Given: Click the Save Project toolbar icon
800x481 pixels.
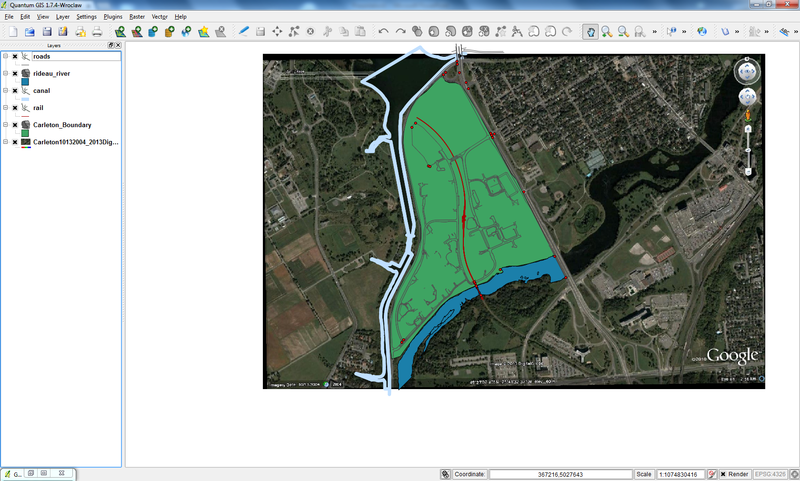Looking at the screenshot, I should [46, 32].
